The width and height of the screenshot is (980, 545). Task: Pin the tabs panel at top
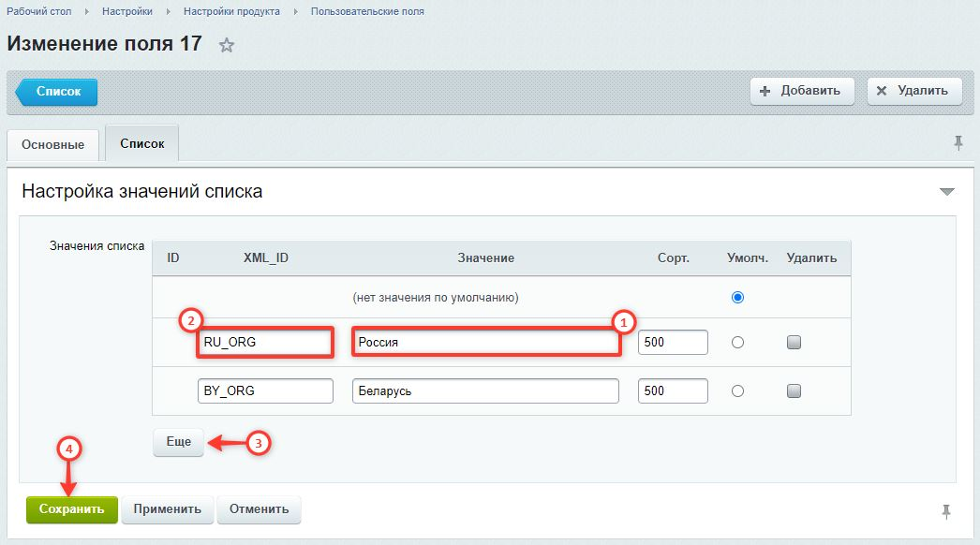958,143
